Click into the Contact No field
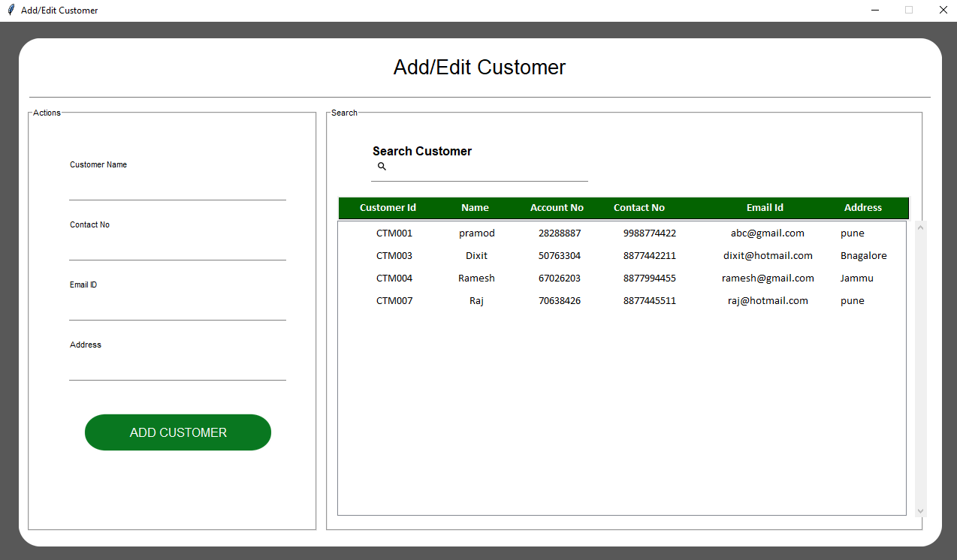Viewport: 957px width, 560px height. (x=177, y=248)
